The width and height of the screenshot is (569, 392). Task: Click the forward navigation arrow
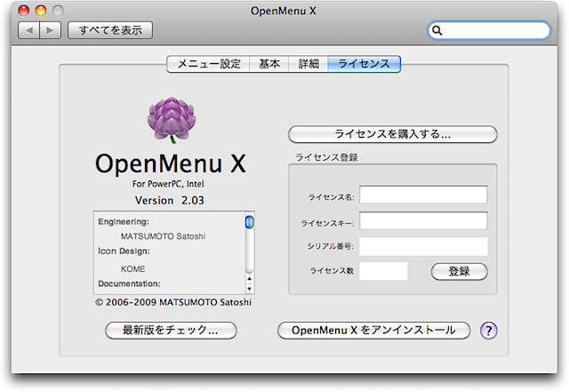click(50, 30)
